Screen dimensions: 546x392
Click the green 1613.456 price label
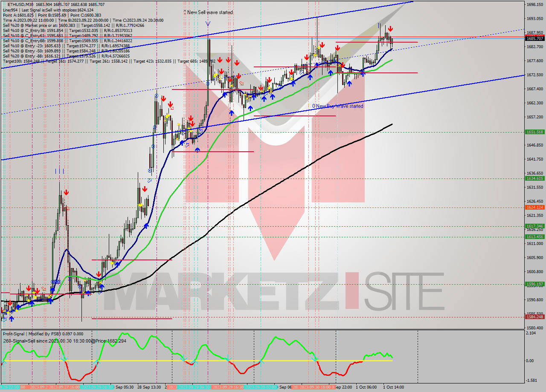[535, 236]
